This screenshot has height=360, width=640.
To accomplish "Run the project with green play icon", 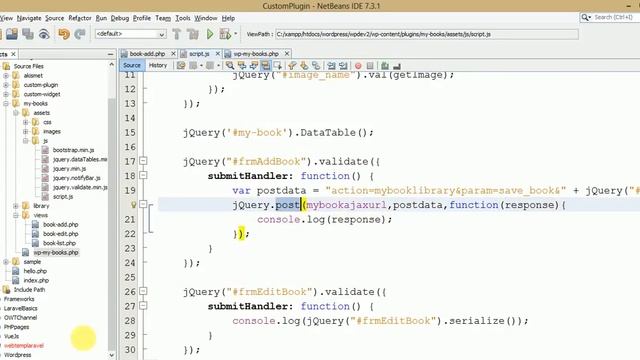I will [x=210, y=34].
